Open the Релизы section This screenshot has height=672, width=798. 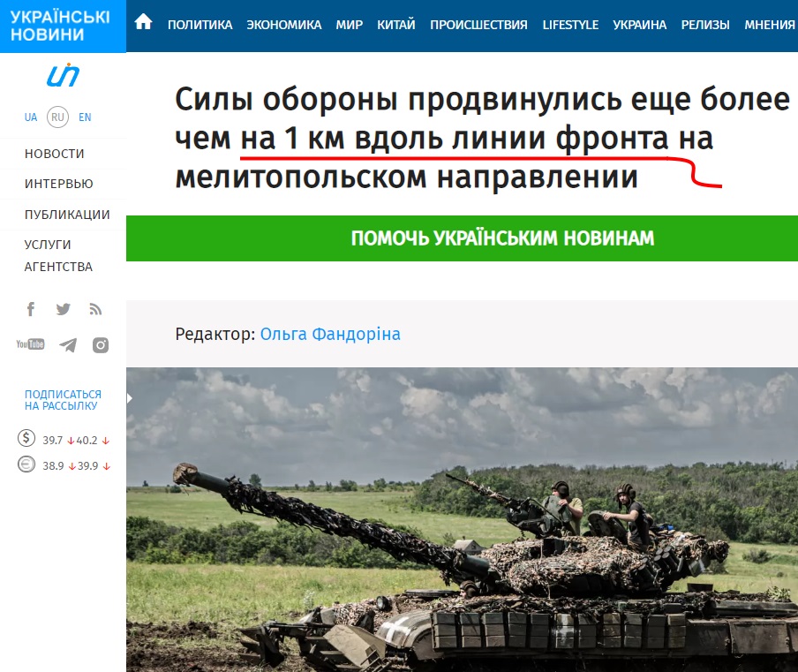[705, 25]
